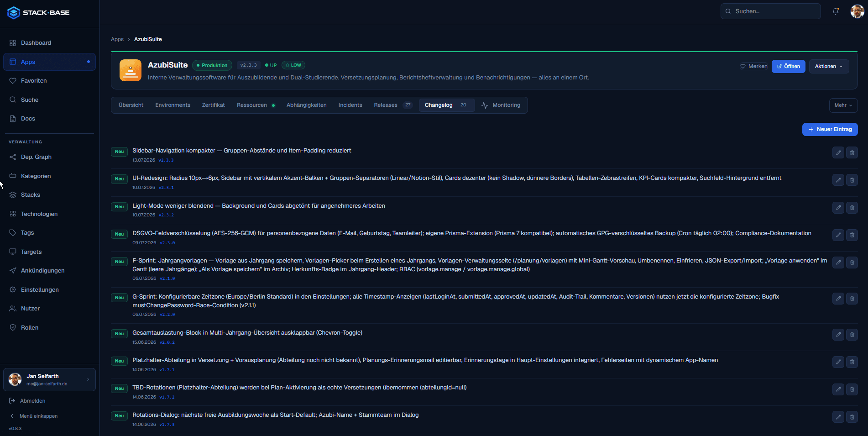The height and width of the screenshot is (436, 868).
Task: Delete the Platzhalter-Abteilung entry
Action: click(852, 362)
